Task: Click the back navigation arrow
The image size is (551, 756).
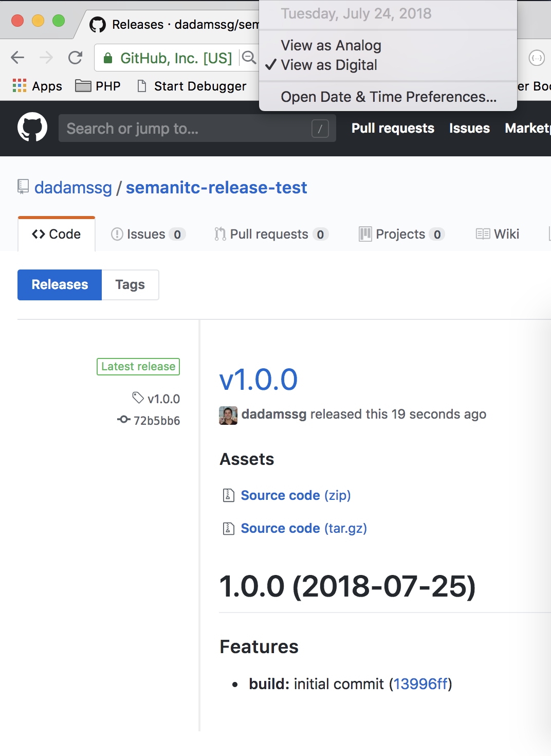Action: click(17, 58)
